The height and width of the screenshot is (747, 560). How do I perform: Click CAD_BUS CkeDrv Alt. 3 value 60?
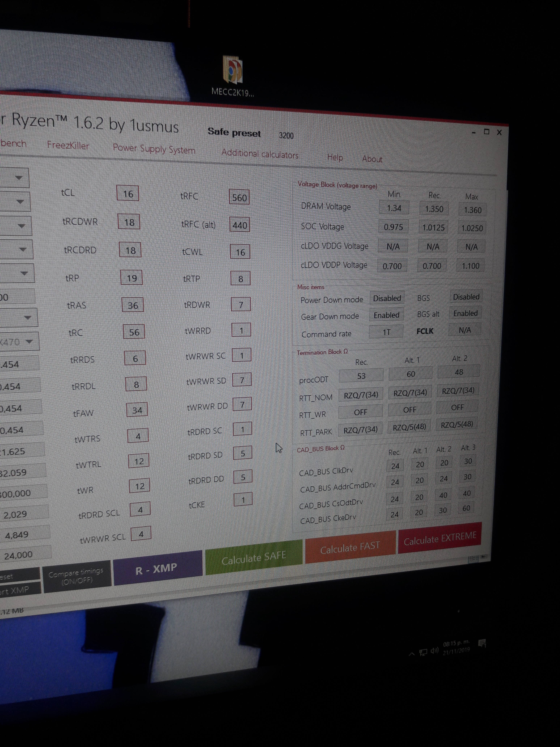pyautogui.click(x=466, y=508)
